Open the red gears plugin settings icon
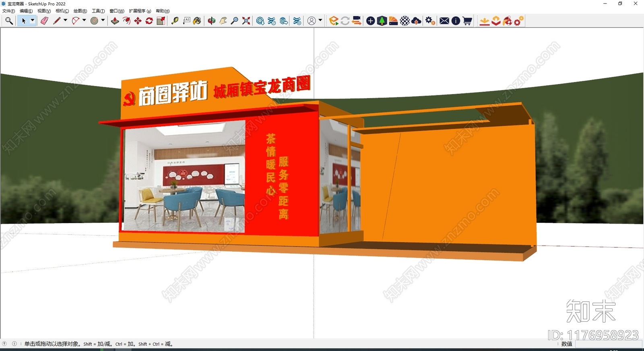This screenshot has width=644, height=351. coord(519,21)
